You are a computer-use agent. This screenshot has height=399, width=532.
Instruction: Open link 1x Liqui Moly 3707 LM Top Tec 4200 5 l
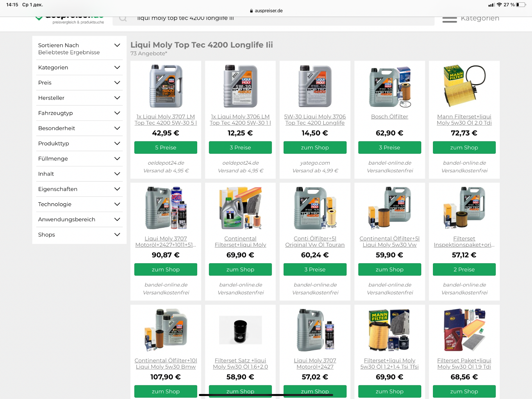pyautogui.click(x=166, y=120)
